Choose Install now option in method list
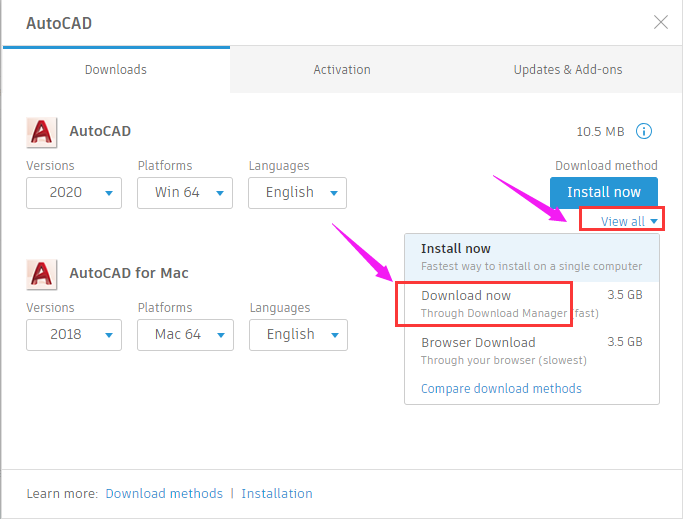The image size is (683, 519). pyautogui.click(x=532, y=258)
